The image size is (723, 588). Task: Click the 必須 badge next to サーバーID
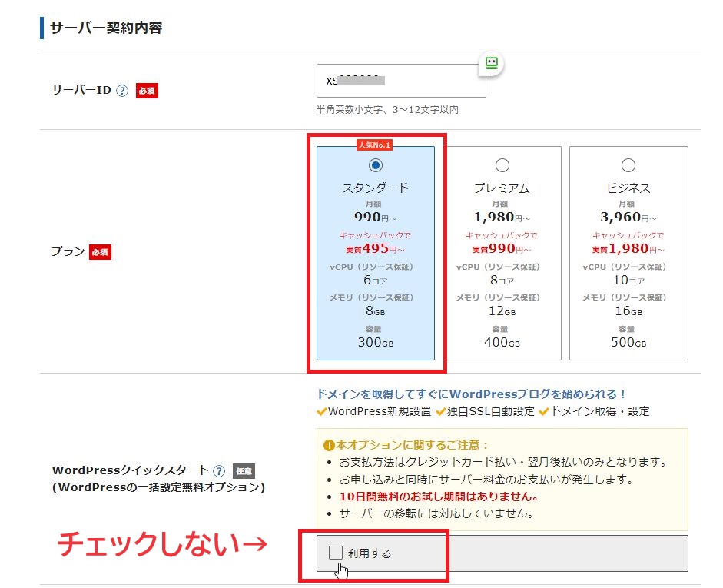(147, 91)
